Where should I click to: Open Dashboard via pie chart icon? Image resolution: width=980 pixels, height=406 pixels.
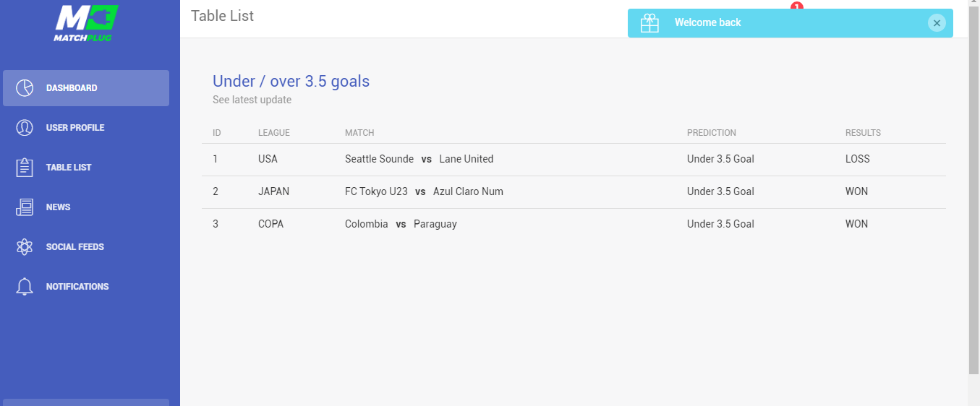(25, 88)
